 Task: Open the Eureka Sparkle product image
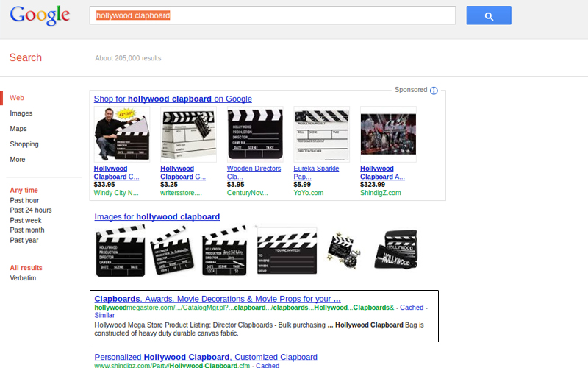(x=322, y=134)
